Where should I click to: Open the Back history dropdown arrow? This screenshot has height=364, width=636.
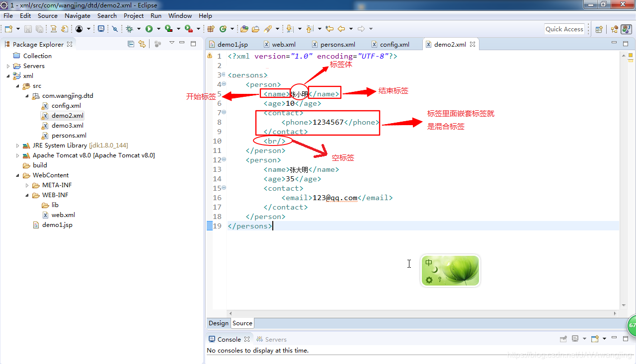click(351, 29)
